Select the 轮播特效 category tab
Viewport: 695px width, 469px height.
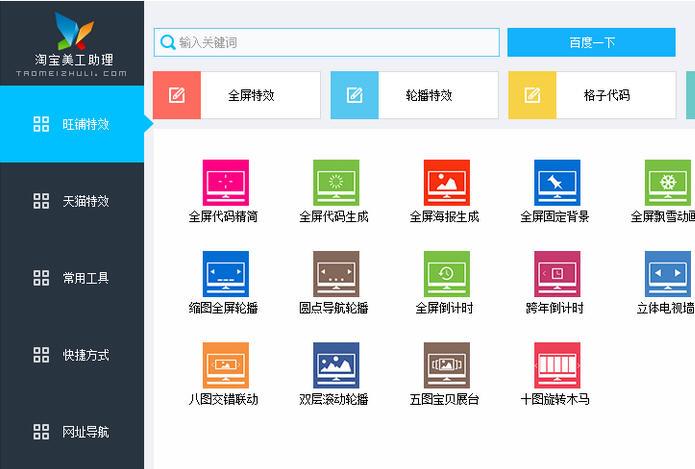(414, 95)
